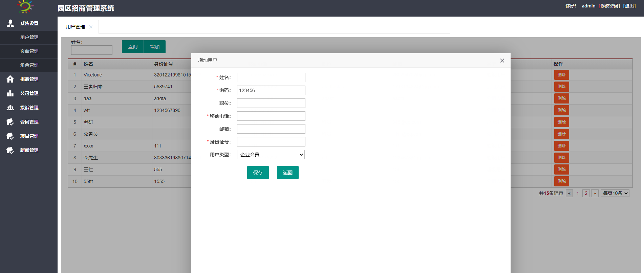Screen dimensions: 644x273
Task: Close the 用户管理 tab with its x
Action: (x=91, y=27)
